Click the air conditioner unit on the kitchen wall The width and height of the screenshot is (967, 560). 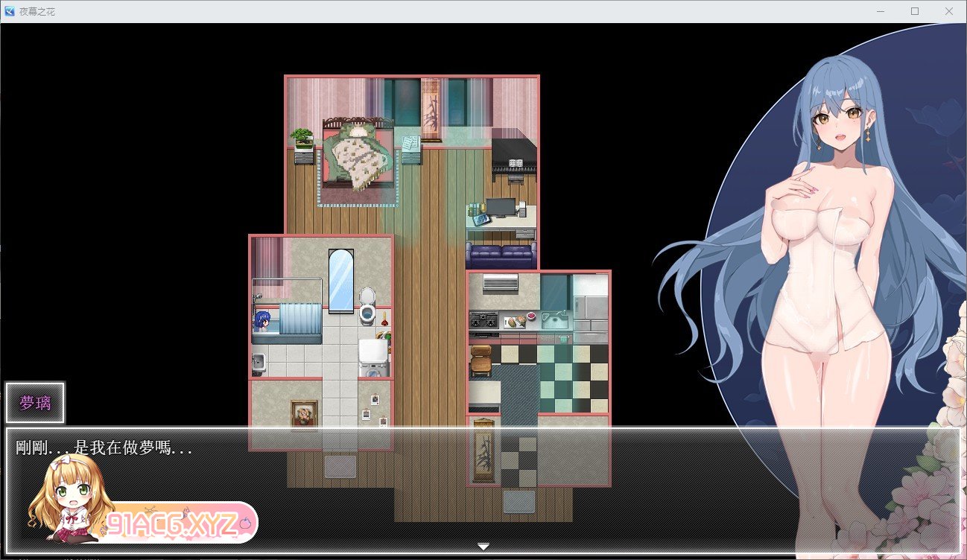(x=500, y=283)
